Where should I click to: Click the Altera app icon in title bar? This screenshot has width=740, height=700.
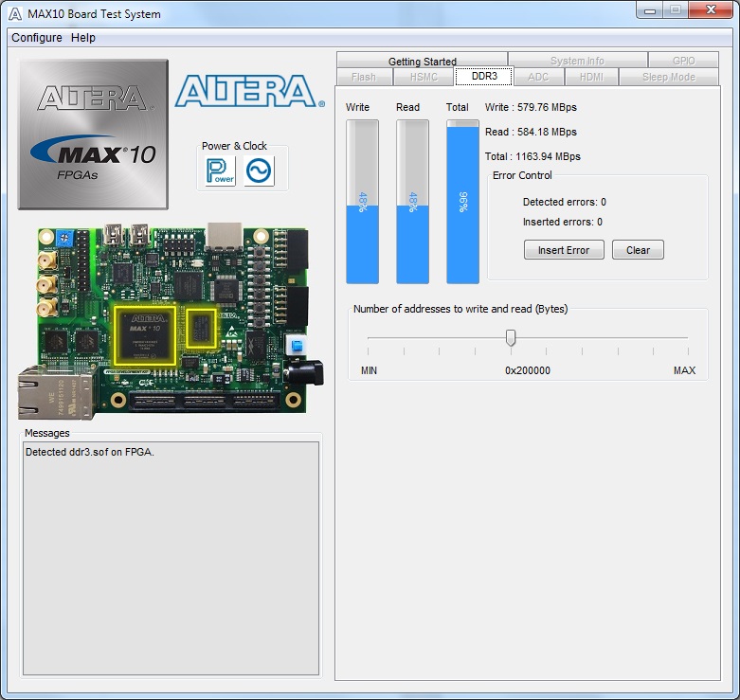pos(15,13)
